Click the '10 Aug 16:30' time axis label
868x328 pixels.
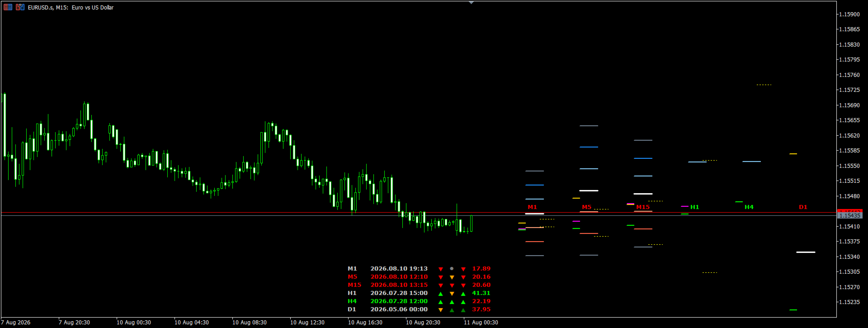(x=365, y=323)
